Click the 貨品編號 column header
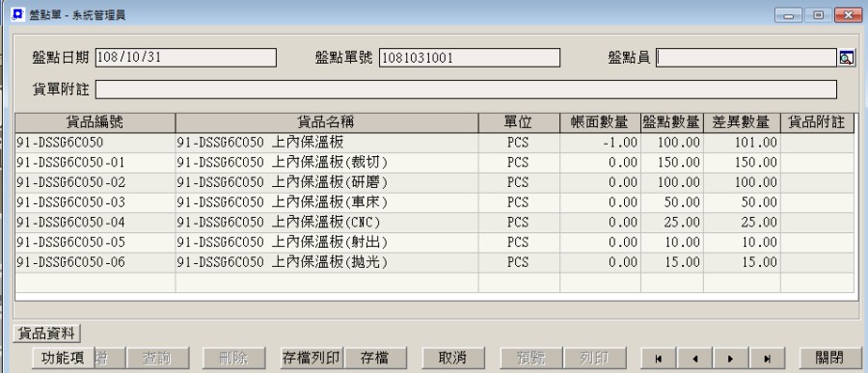The image size is (868, 373). click(x=95, y=122)
